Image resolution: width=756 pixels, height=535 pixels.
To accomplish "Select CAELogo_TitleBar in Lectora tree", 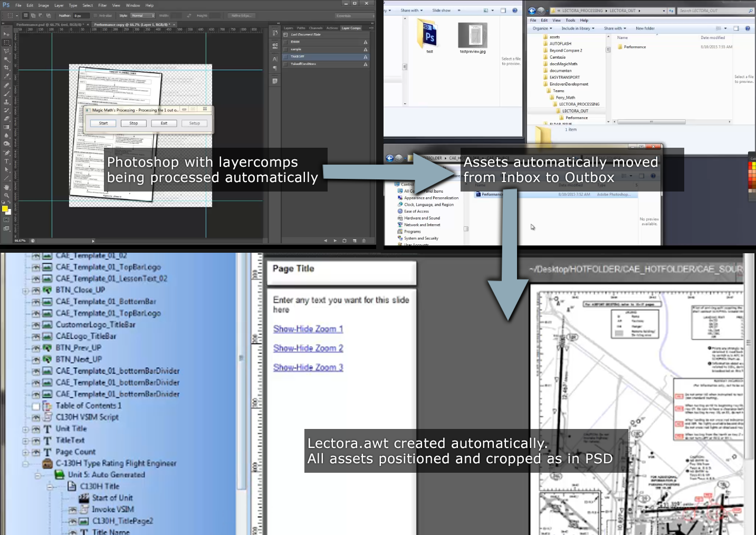I will [85, 336].
